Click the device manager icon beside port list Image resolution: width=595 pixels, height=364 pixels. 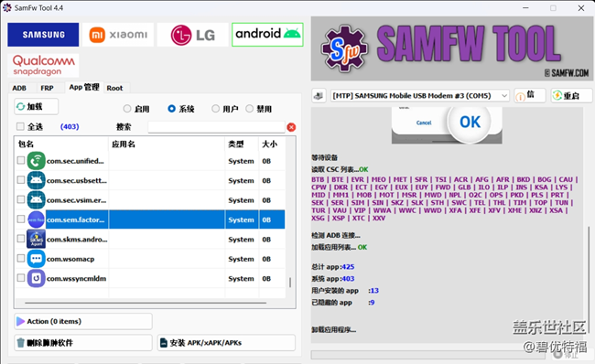(x=319, y=95)
